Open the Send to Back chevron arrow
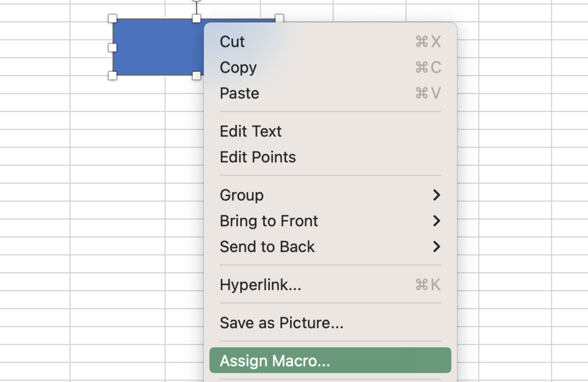This screenshot has width=588, height=382. pos(436,247)
